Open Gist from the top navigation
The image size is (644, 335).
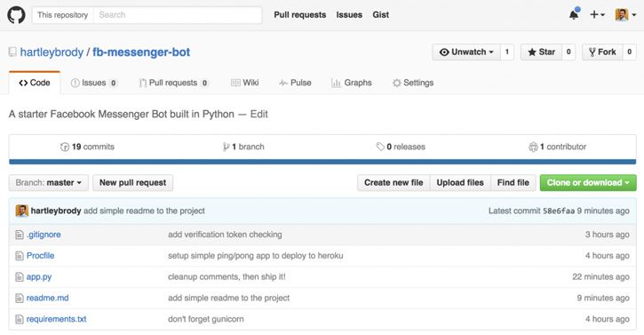pyautogui.click(x=381, y=15)
